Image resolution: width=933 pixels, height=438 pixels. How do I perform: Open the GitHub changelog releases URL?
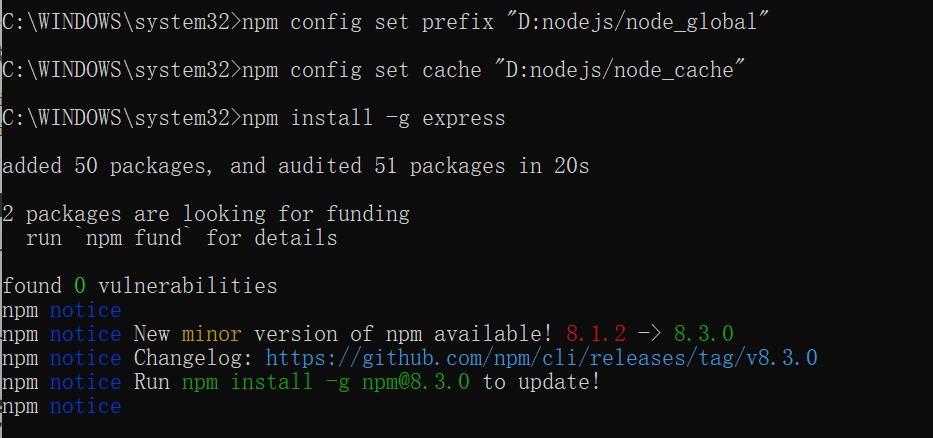click(541, 358)
